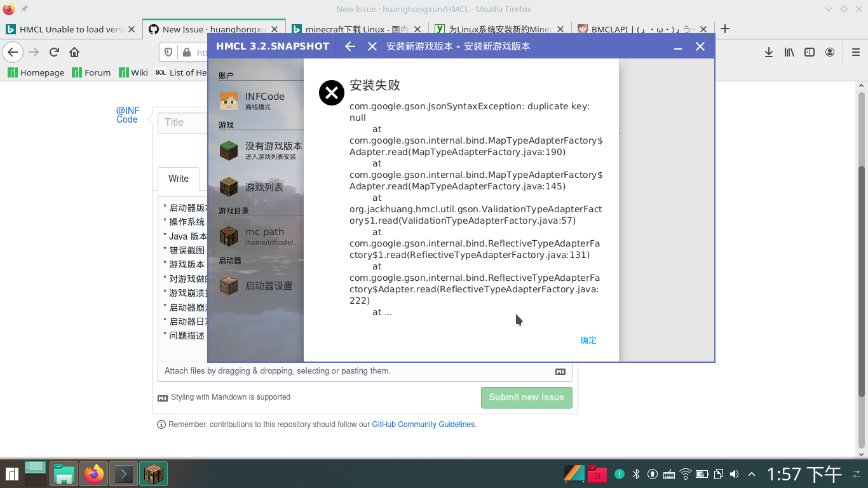
Task: Click Firefox icon in the taskbar
Action: coord(94,474)
